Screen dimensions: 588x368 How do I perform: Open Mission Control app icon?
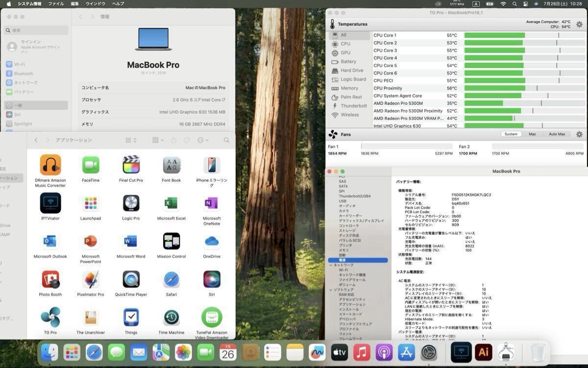171,241
